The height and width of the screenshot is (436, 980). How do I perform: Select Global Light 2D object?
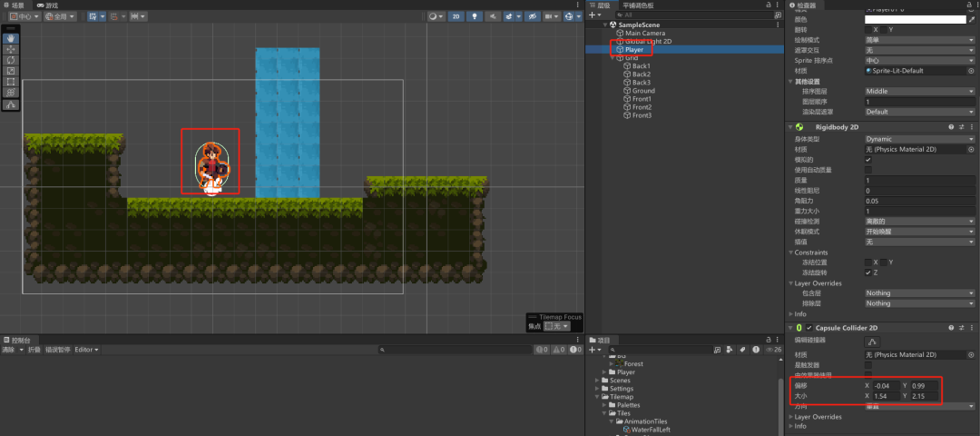click(648, 41)
